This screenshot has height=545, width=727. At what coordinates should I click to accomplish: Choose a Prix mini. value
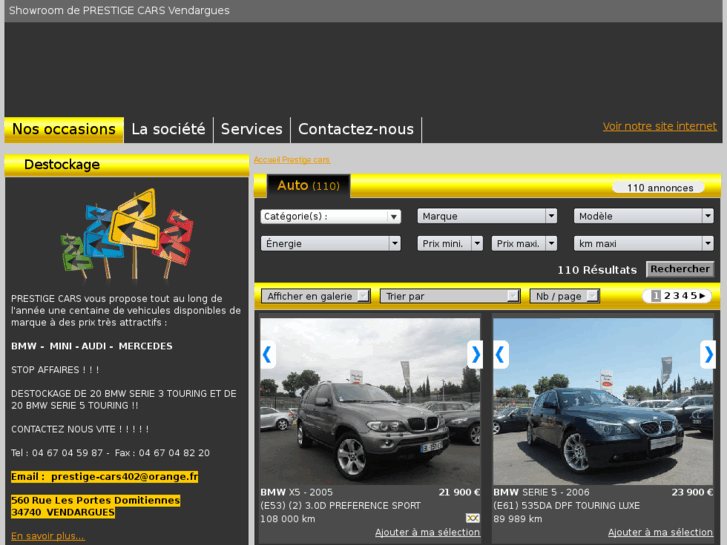450,244
